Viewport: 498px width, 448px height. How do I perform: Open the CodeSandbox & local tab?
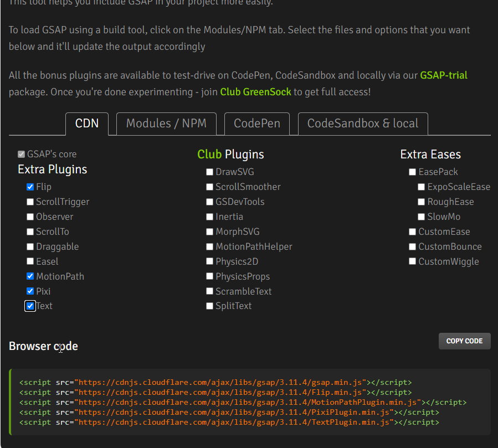pyautogui.click(x=363, y=124)
